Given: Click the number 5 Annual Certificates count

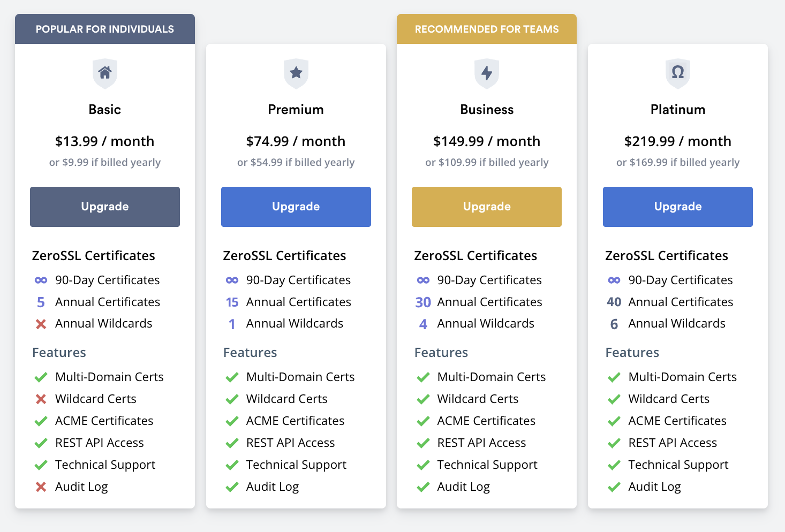Looking at the screenshot, I should 41,302.
